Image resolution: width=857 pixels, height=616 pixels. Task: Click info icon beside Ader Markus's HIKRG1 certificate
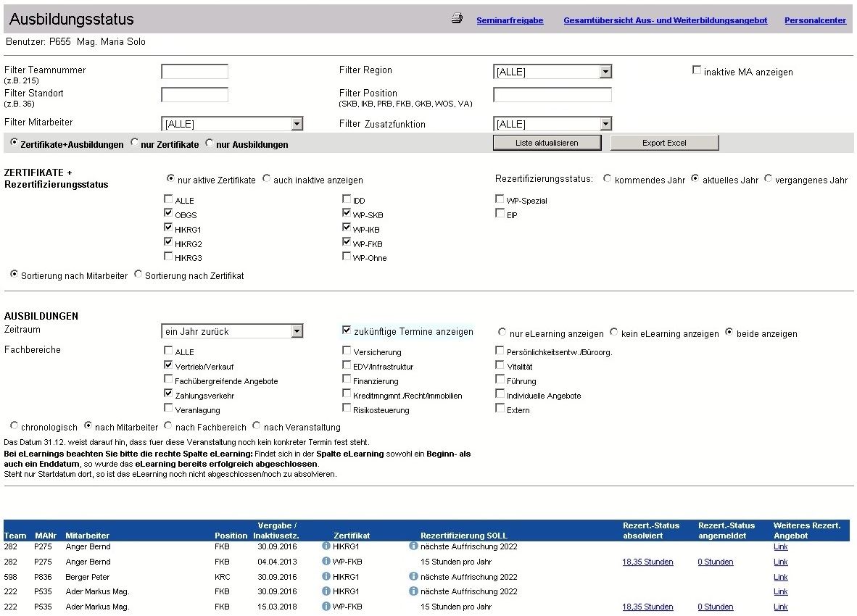coord(326,591)
